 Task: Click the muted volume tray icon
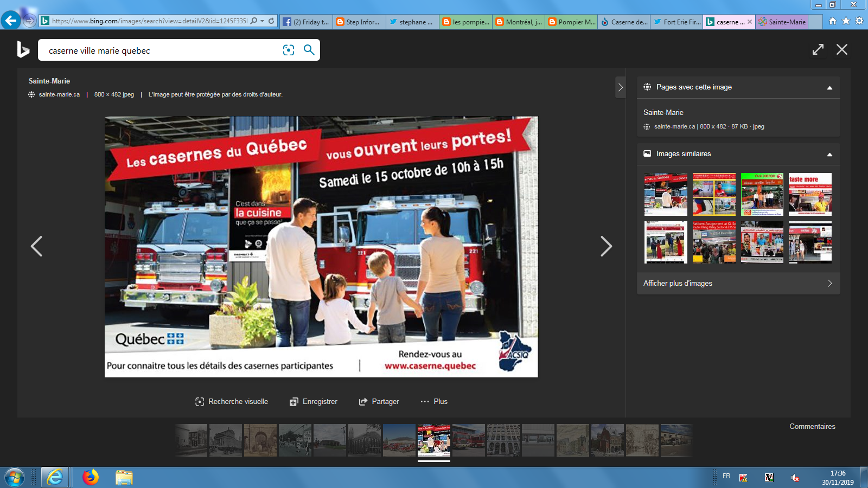tap(795, 478)
